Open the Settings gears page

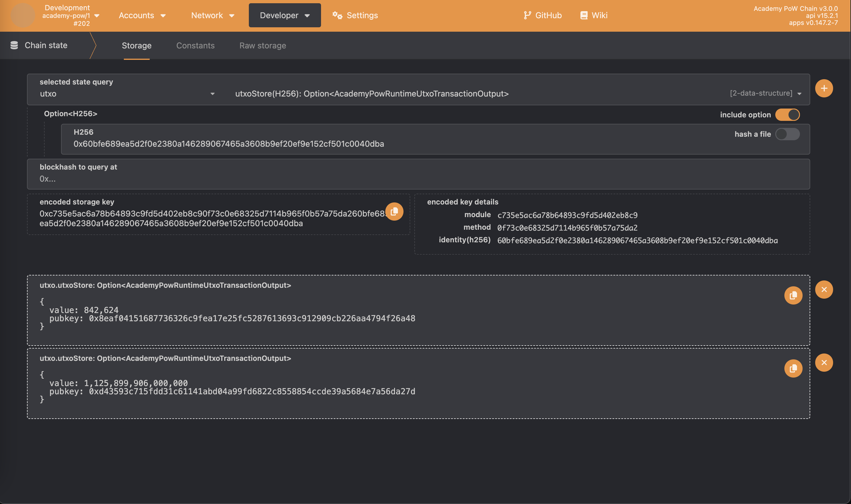(355, 15)
